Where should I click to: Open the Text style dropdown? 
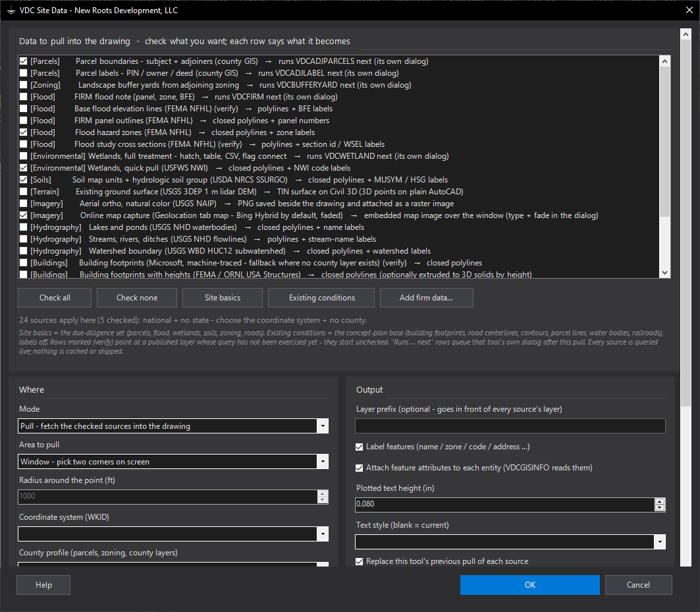(660, 542)
